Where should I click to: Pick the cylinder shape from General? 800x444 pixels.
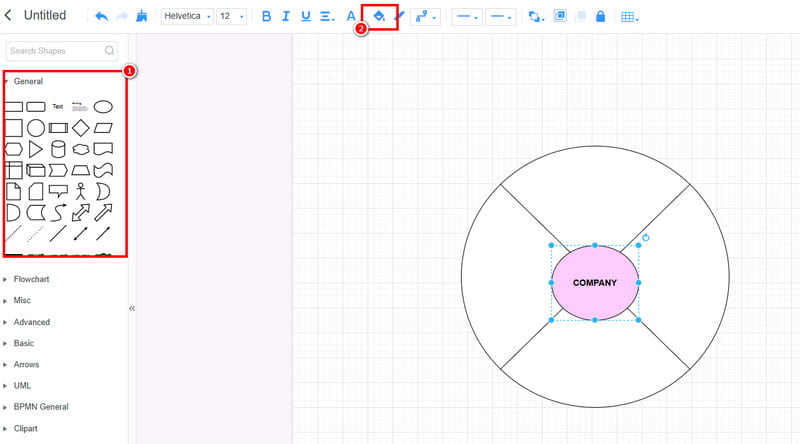58,149
